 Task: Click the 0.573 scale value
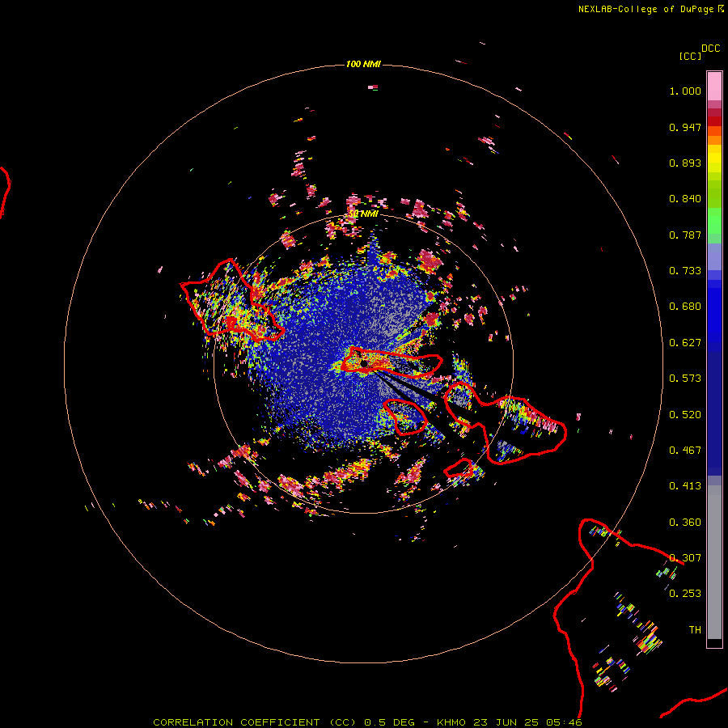[x=685, y=379]
